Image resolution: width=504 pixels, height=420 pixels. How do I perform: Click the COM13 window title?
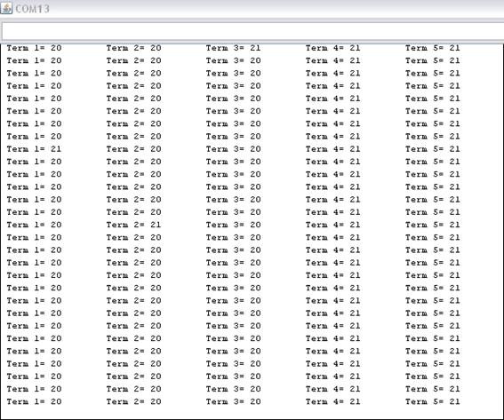pos(32,9)
